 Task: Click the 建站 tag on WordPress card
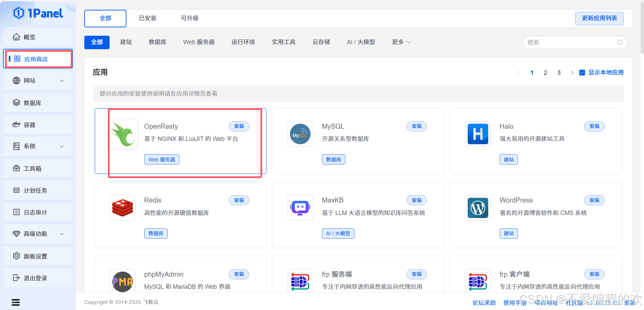click(509, 233)
